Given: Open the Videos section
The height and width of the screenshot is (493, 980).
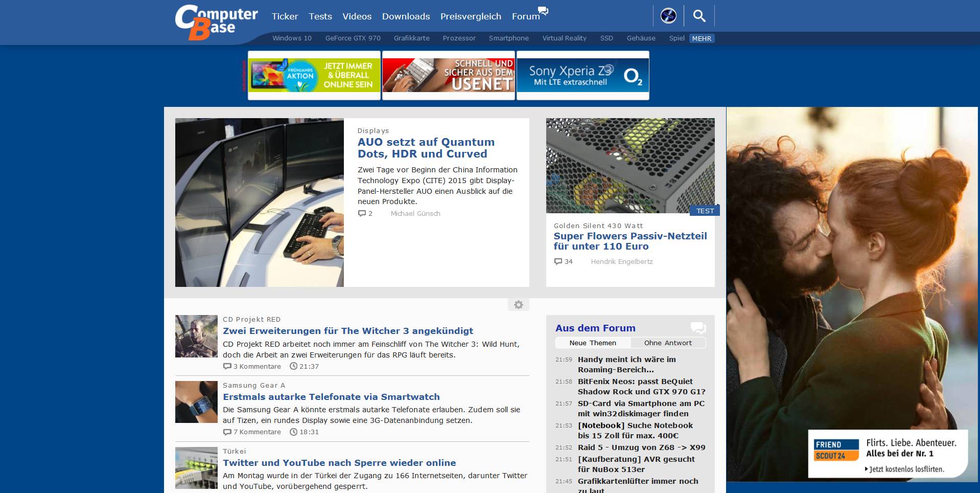Looking at the screenshot, I should [x=357, y=16].
